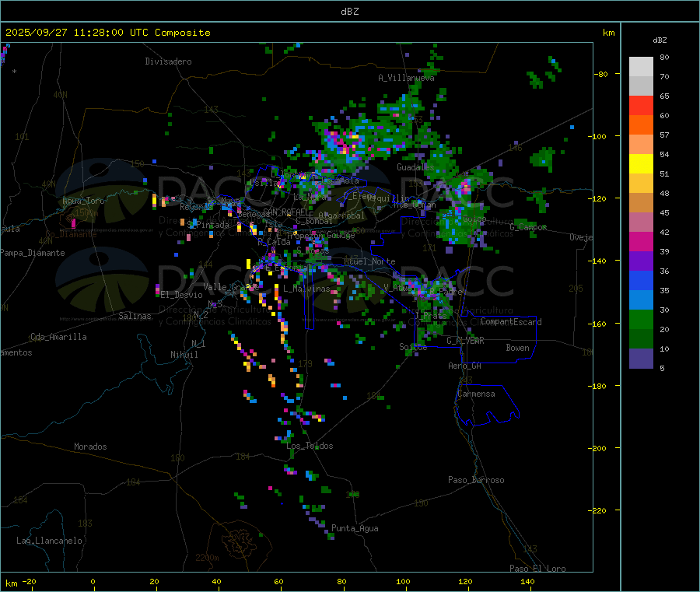The height and width of the screenshot is (592, 700).
Task: Click the CompartEscard location label
Action: [x=511, y=322]
